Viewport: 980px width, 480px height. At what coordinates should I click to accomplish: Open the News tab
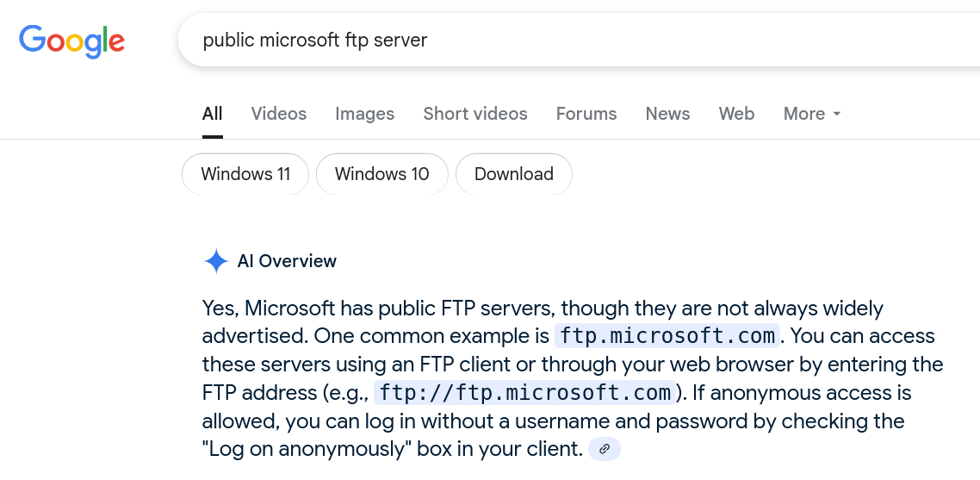click(667, 114)
